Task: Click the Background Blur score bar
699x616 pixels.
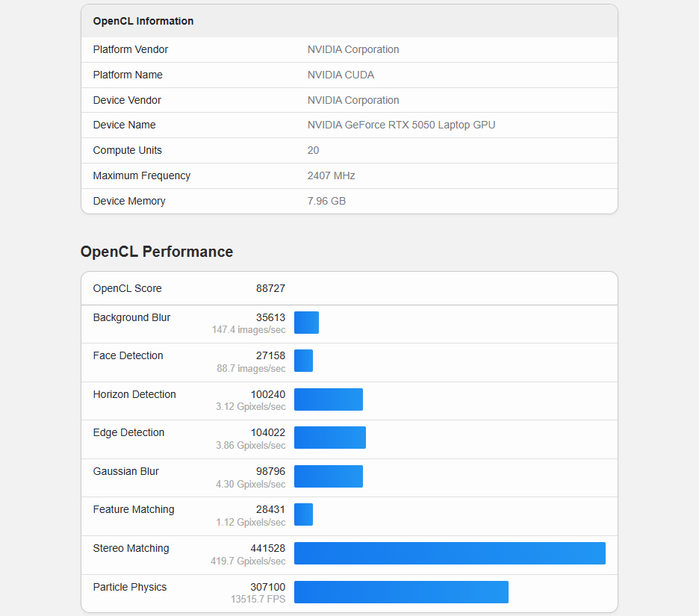Action: (306, 323)
